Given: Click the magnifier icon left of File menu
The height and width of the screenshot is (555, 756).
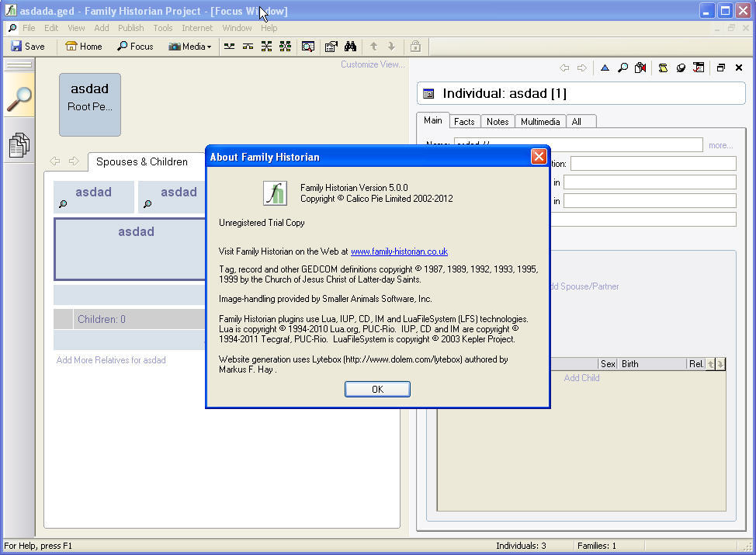Looking at the screenshot, I should coord(12,28).
